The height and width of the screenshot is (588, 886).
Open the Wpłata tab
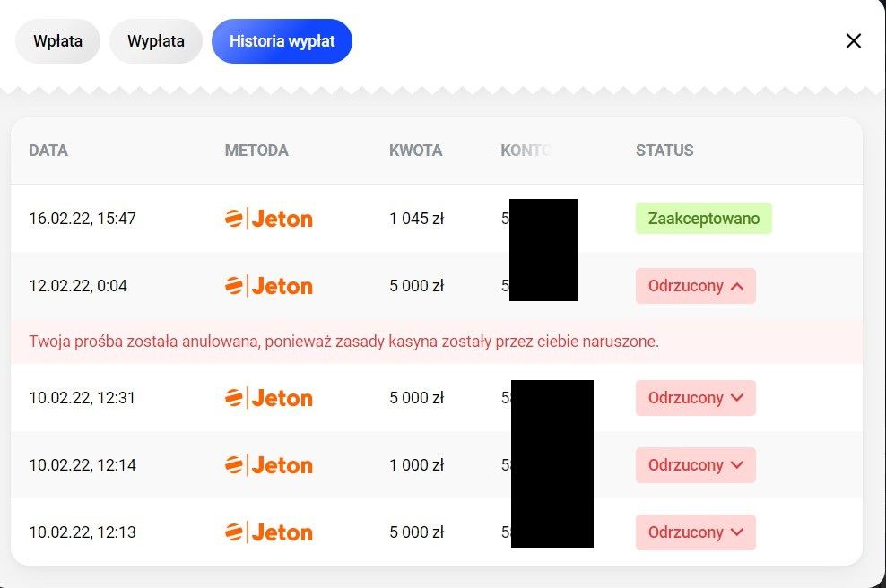pos(57,41)
